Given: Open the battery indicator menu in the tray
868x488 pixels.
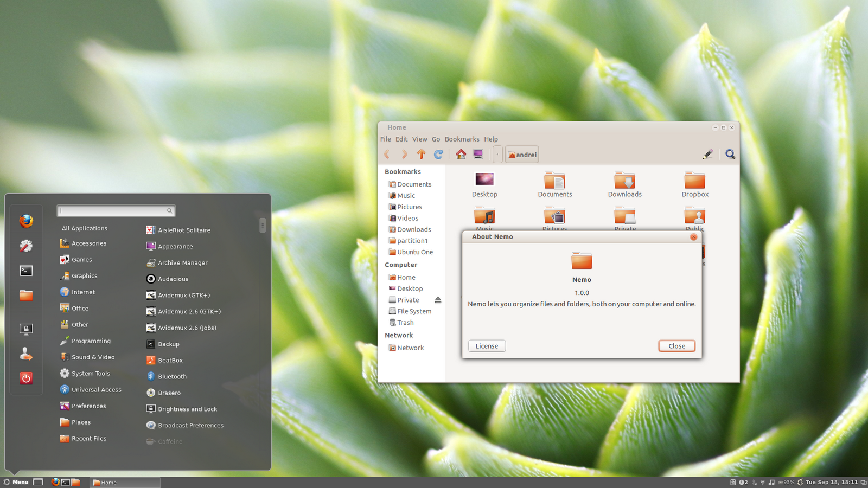Looking at the screenshot, I should 786,482.
